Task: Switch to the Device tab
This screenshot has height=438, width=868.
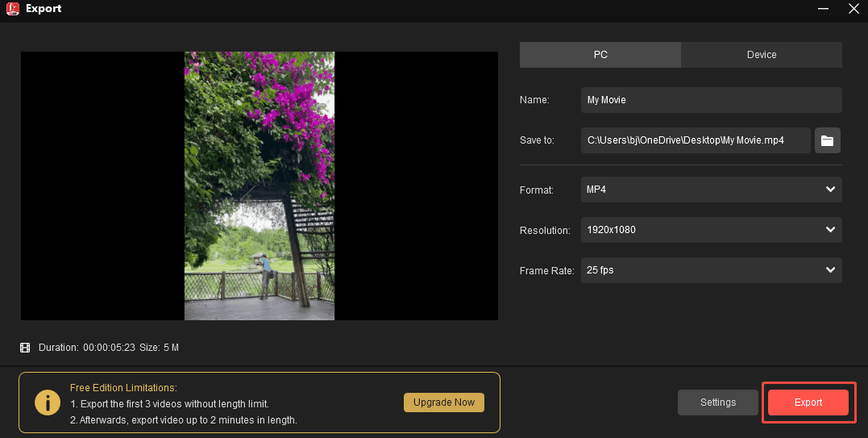Action: point(762,55)
